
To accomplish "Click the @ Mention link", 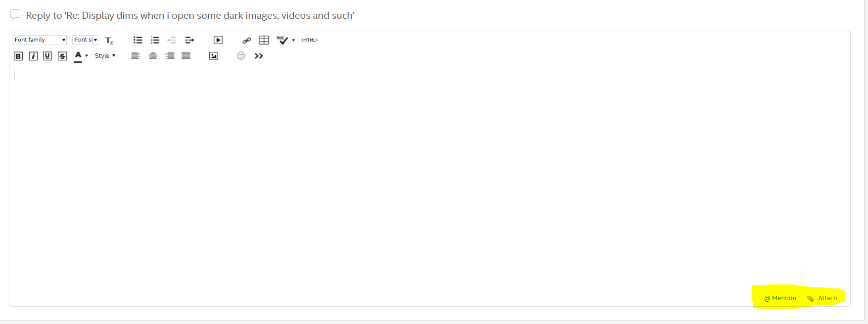I will click(780, 298).
